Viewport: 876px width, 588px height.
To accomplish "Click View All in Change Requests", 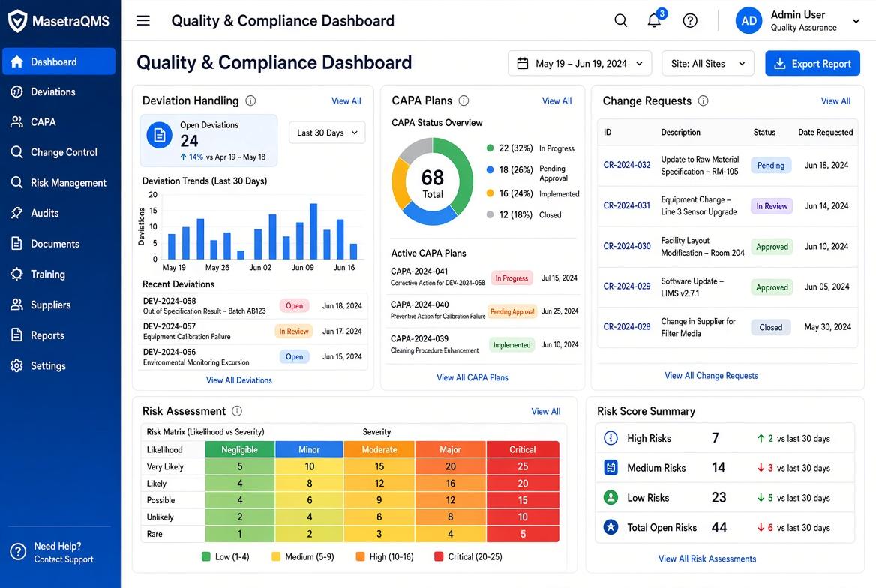I will (x=835, y=100).
